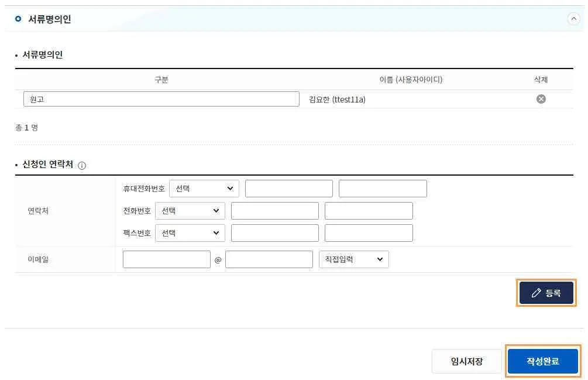This screenshot has width=588, height=380.
Task: Focus the 팩스번호 last number field
Action: pyautogui.click(x=369, y=233)
